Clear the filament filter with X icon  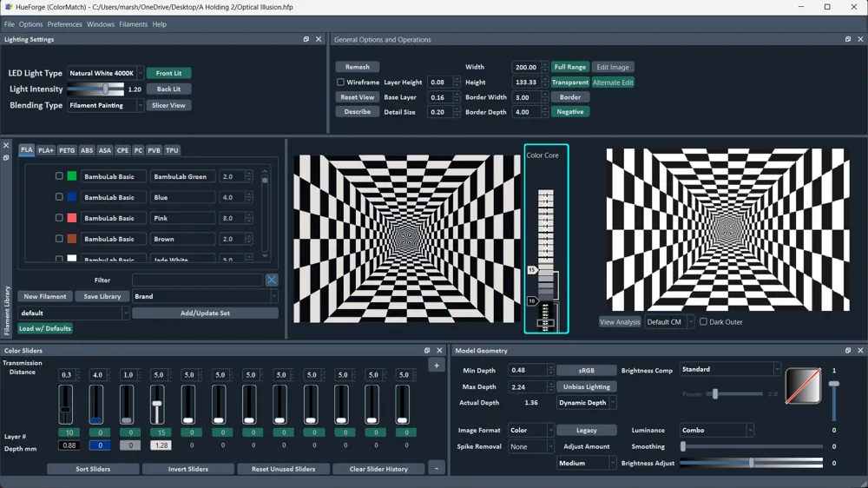[272, 280]
